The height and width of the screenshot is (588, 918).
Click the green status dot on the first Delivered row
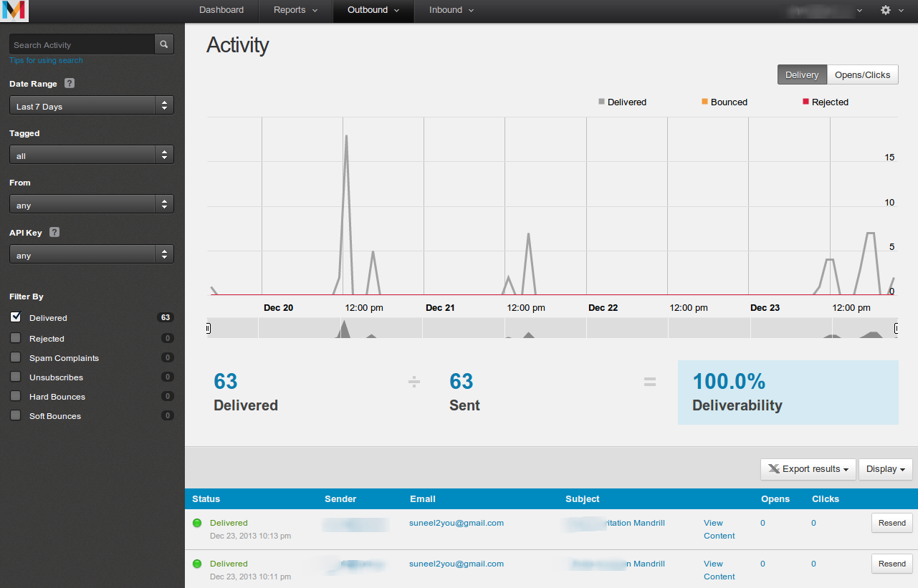(x=197, y=524)
